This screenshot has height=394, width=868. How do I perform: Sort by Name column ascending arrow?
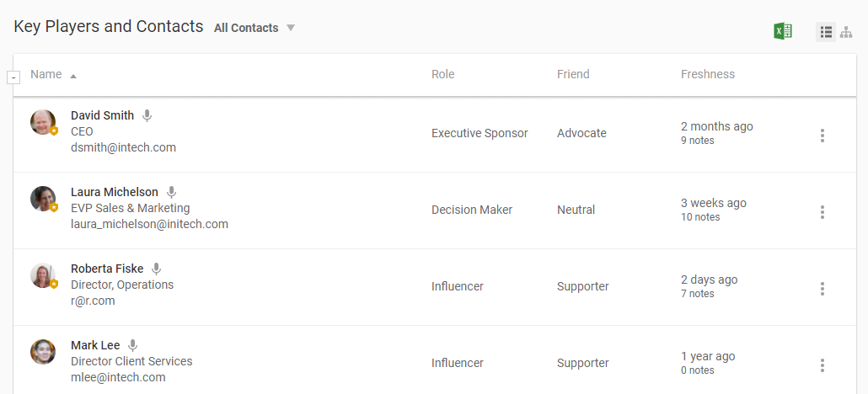73,76
